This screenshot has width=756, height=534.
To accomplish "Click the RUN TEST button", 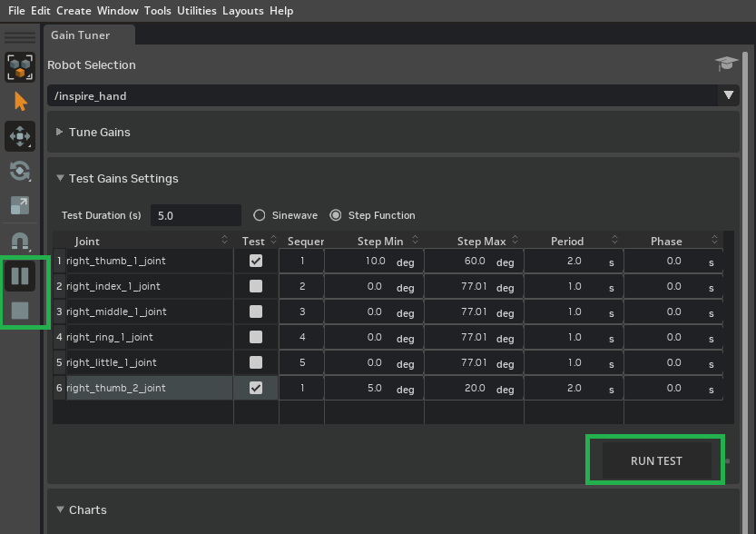I will click(654, 460).
